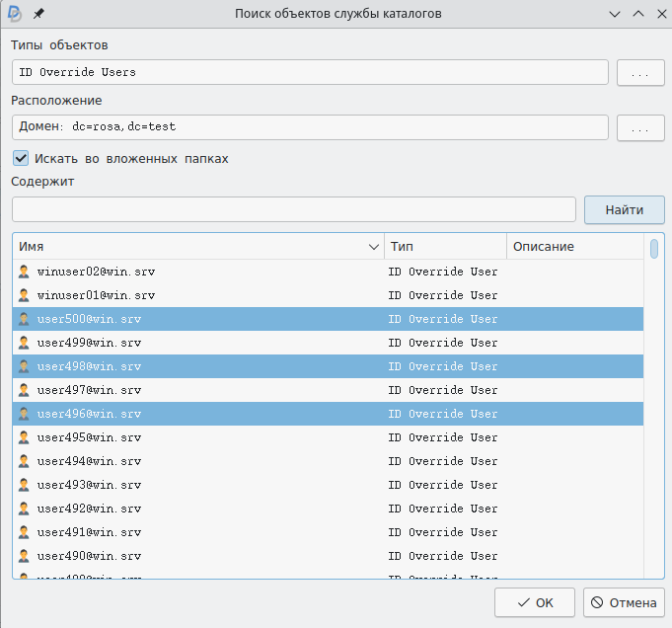This screenshot has width=672, height=628.
Task: Open the location browse button for domain
Action: pyautogui.click(x=640, y=127)
